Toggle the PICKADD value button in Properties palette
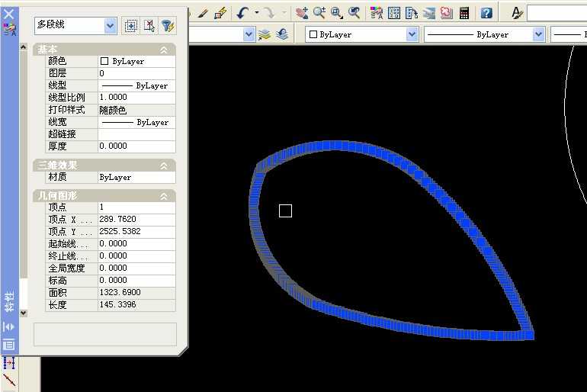The height and width of the screenshot is (392, 587). click(x=131, y=25)
